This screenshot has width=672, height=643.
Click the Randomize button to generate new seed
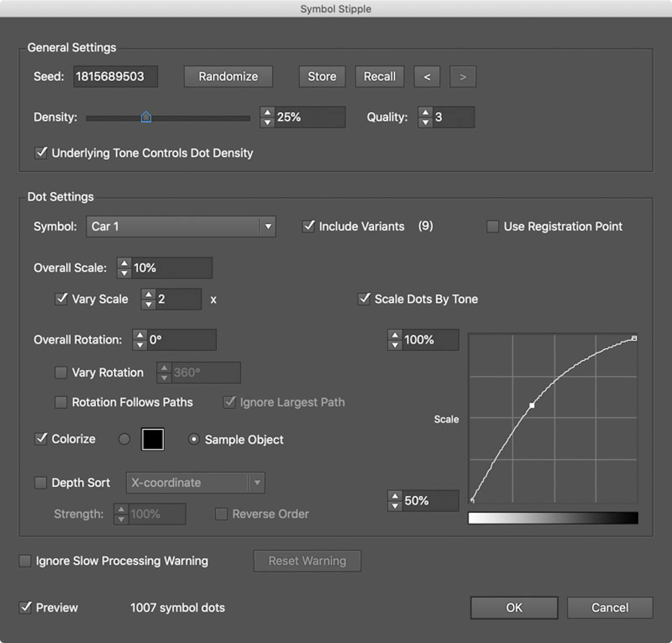(228, 76)
